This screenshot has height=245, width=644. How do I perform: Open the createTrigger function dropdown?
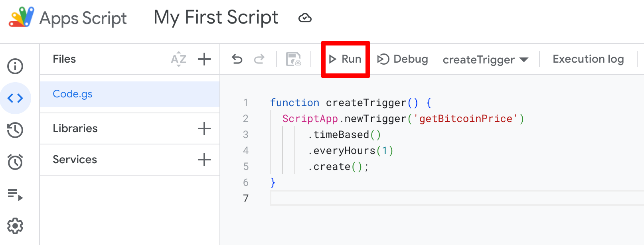pyautogui.click(x=486, y=59)
